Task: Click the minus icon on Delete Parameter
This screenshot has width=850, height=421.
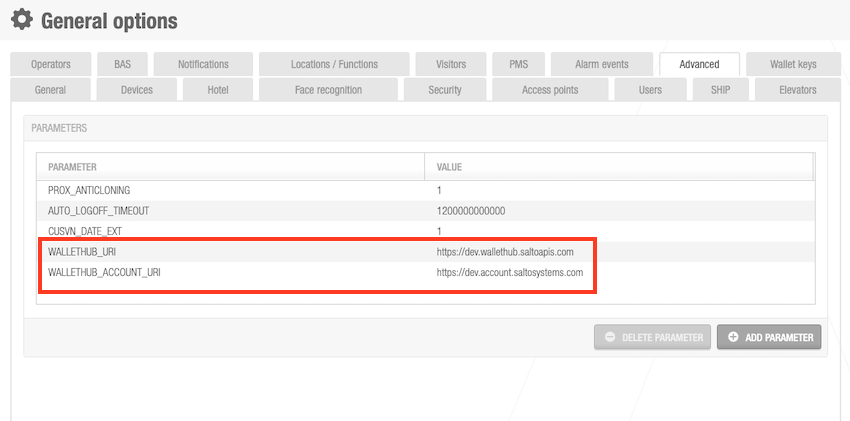Action: [610, 338]
